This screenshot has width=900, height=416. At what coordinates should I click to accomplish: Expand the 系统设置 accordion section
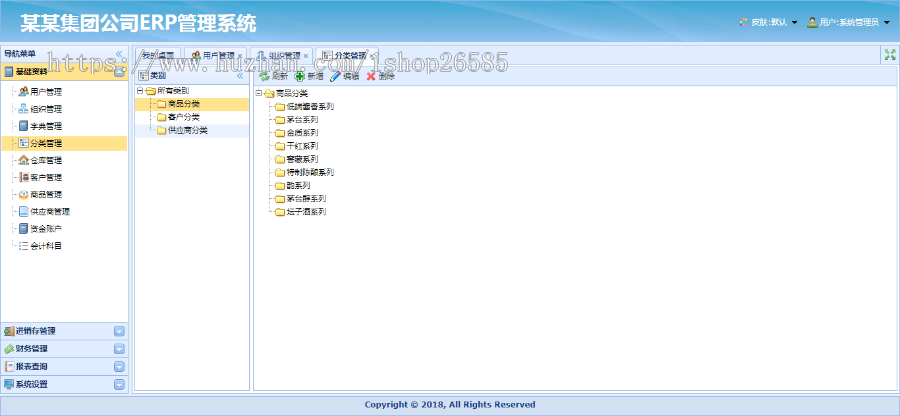119,384
